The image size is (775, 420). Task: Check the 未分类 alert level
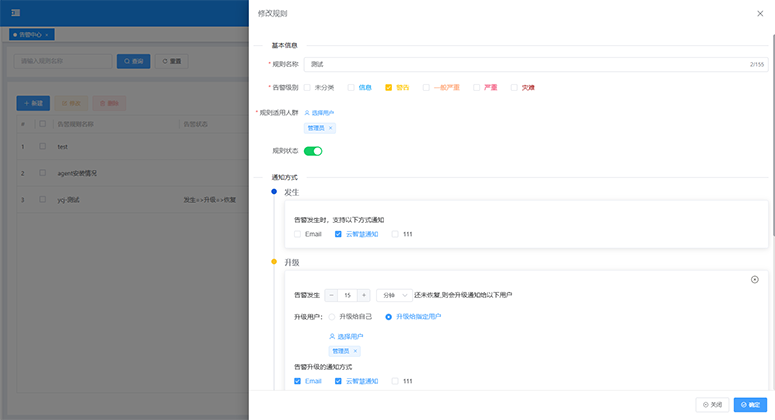307,87
